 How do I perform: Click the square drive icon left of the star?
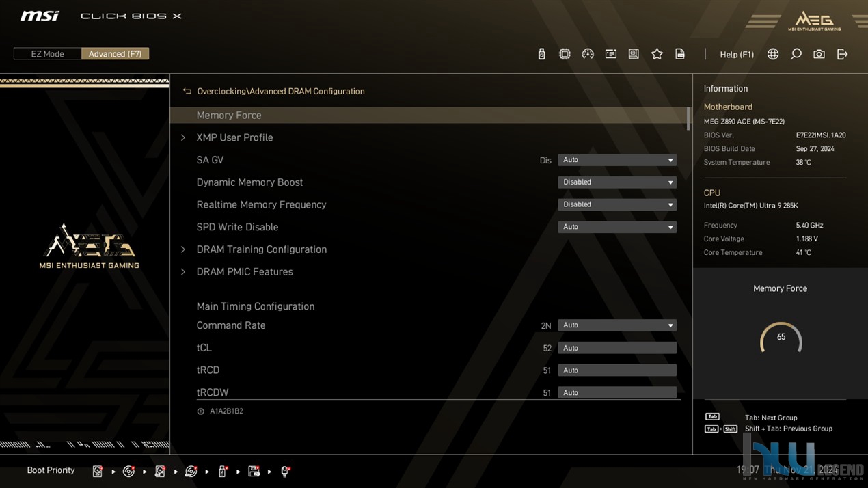(x=634, y=54)
